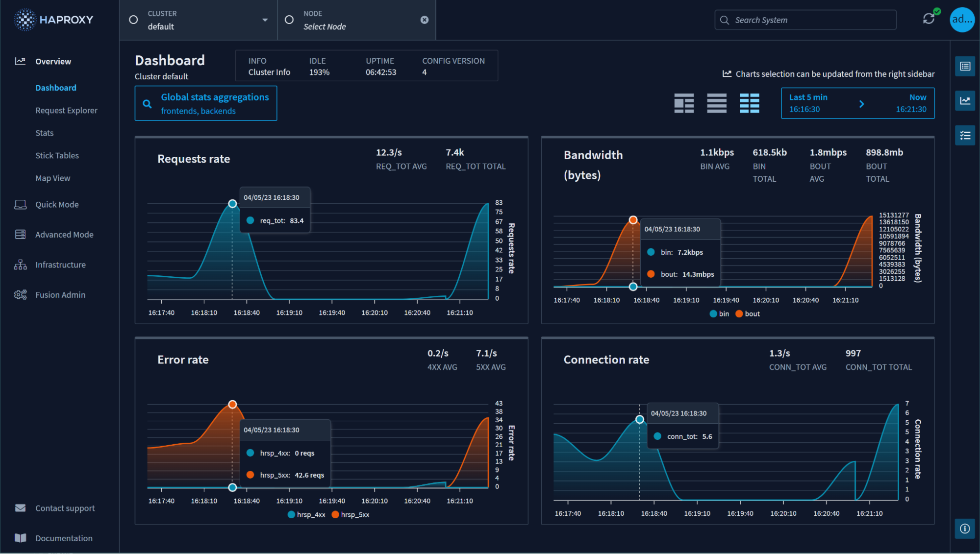Navigate to Stats section
This screenshot has width=980, height=554.
click(44, 132)
